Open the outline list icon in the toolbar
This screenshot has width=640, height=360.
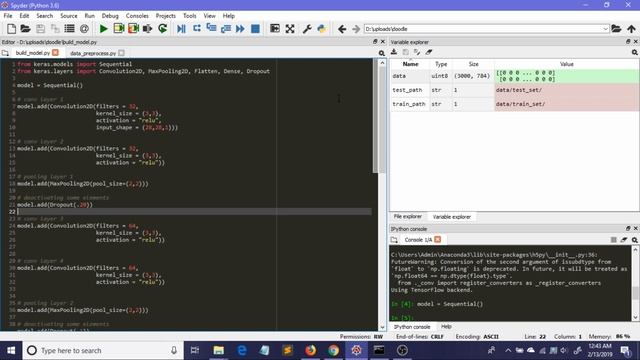(x=70, y=29)
